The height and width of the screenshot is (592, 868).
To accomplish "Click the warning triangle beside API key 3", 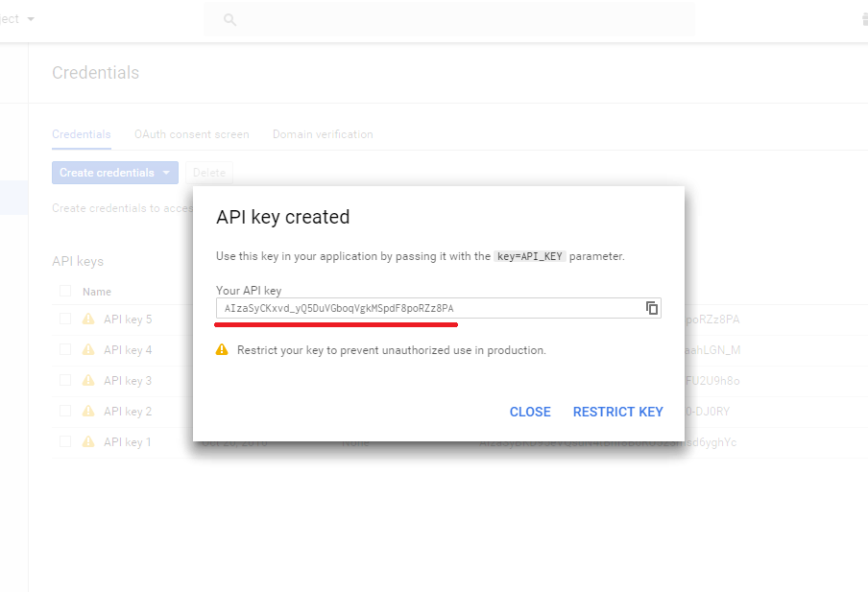I will [x=88, y=380].
